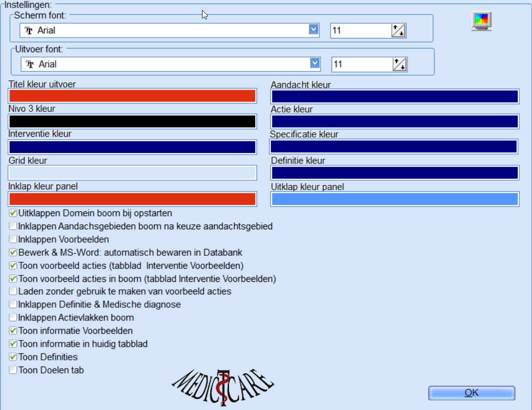Enable Inklappen Voorbeelden checkbox
Viewport: 532px width, 410px height.
[13, 239]
